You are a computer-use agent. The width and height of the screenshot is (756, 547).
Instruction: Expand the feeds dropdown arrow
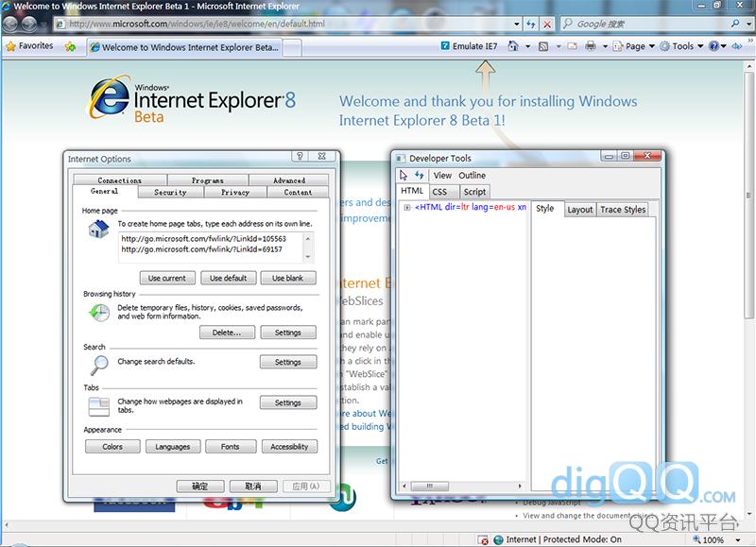coord(558,46)
